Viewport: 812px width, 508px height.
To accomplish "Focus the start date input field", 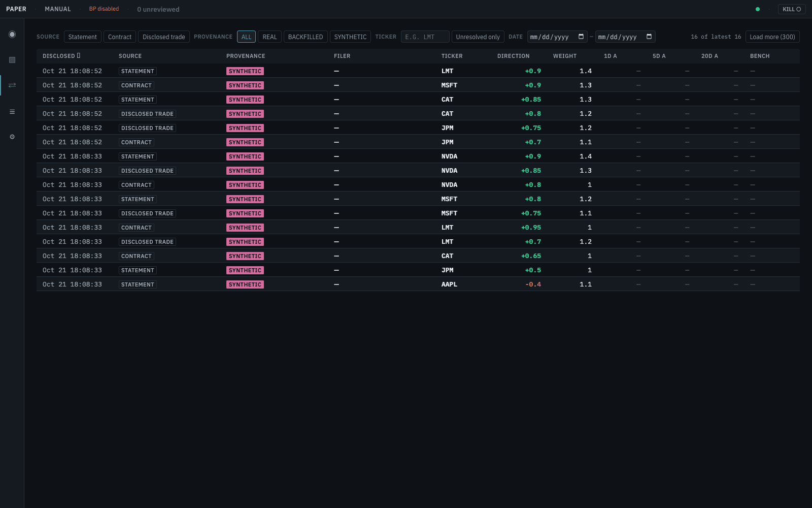I will point(557,37).
